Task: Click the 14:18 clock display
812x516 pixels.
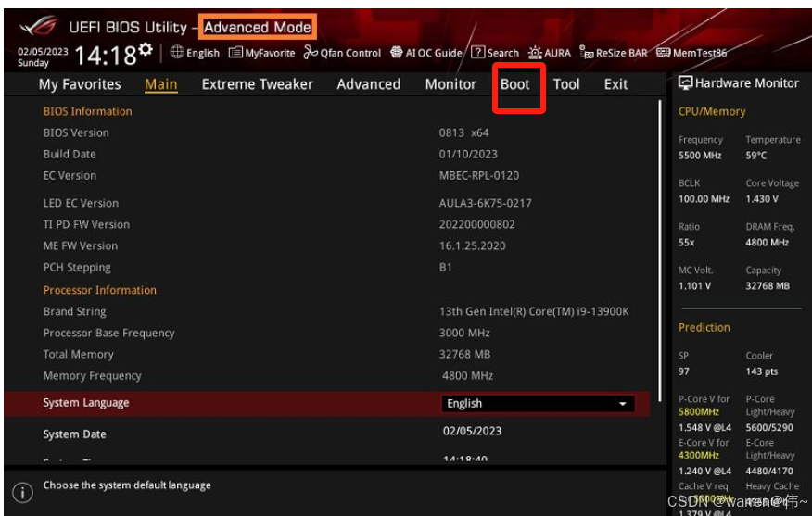Action: click(107, 55)
